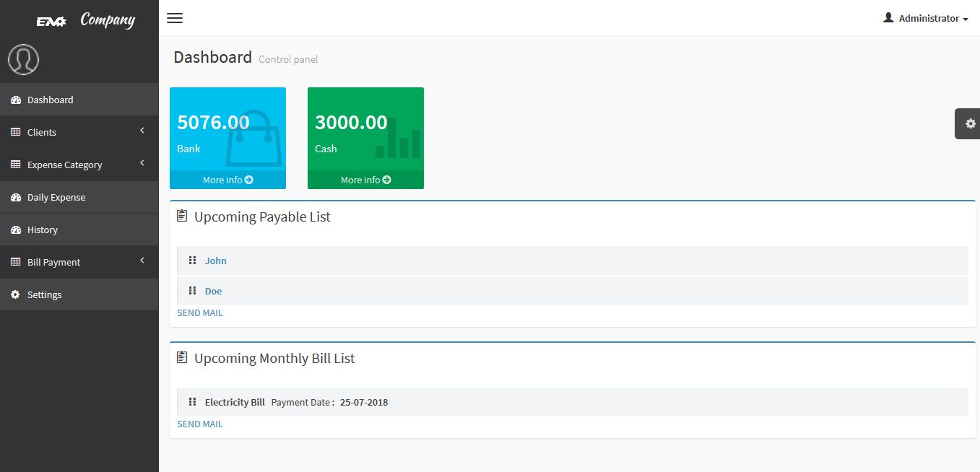The image size is (980, 472).
Task: Click SEND MAIL under Upcoming Payable List
Action: (x=200, y=313)
